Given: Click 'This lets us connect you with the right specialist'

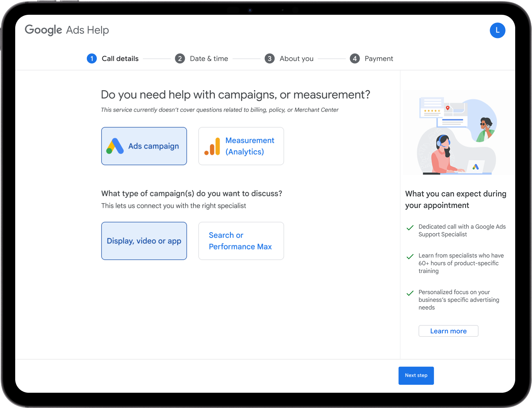Looking at the screenshot, I should tap(174, 206).
